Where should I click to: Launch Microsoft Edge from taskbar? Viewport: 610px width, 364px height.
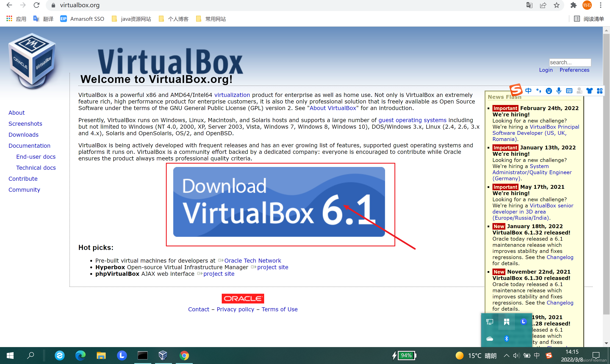coord(80,355)
